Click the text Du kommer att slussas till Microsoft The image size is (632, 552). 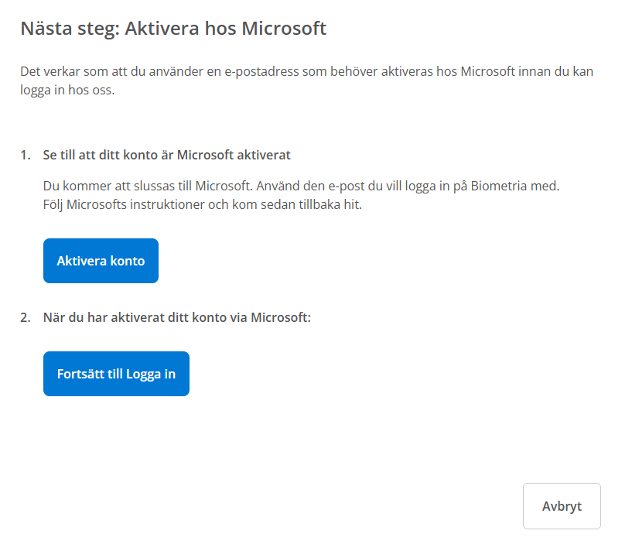pos(147,186)
